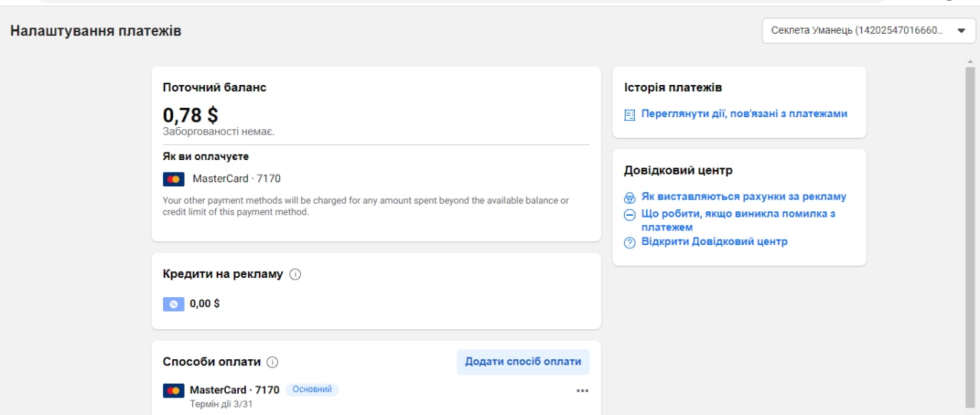Open the three-dot menu for MasterCard 7170
The width and height of the screenshot is (980, 415).
tap(583, 390)
